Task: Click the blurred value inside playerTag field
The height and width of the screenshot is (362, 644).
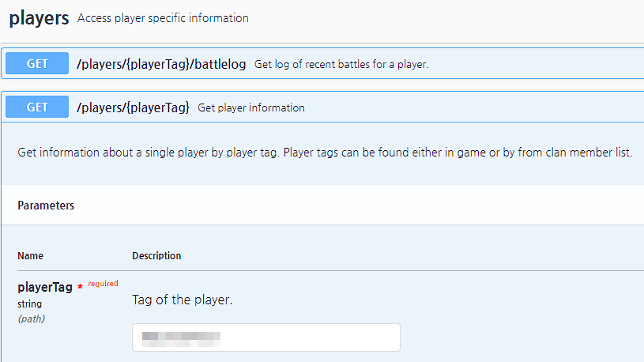Action: (x=180, y=337)
